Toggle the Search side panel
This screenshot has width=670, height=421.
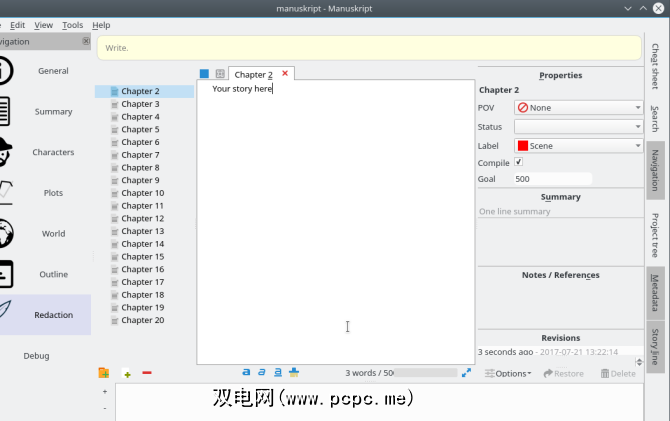pyautogui.click(x=655, y=118)
